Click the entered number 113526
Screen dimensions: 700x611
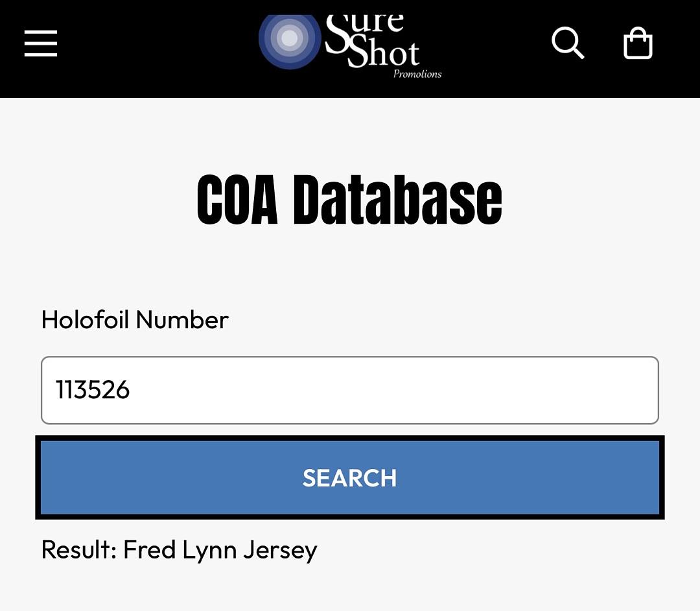(93, 390)
